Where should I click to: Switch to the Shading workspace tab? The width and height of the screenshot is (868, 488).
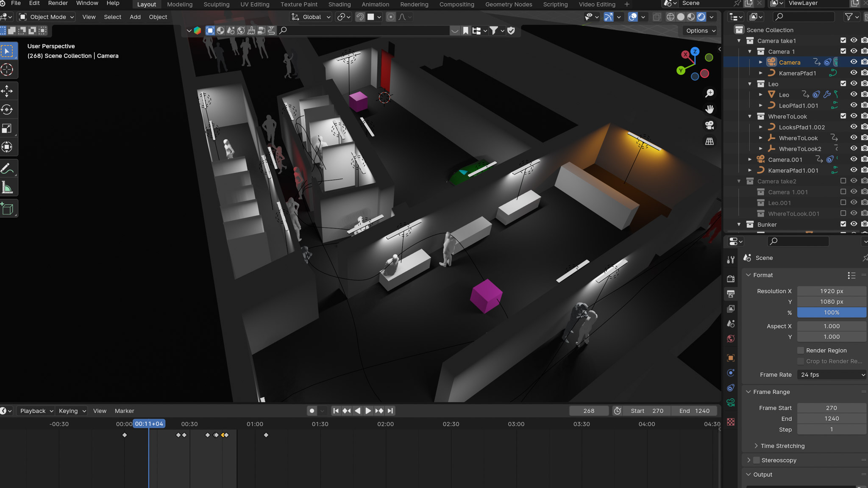pos(339,4)
